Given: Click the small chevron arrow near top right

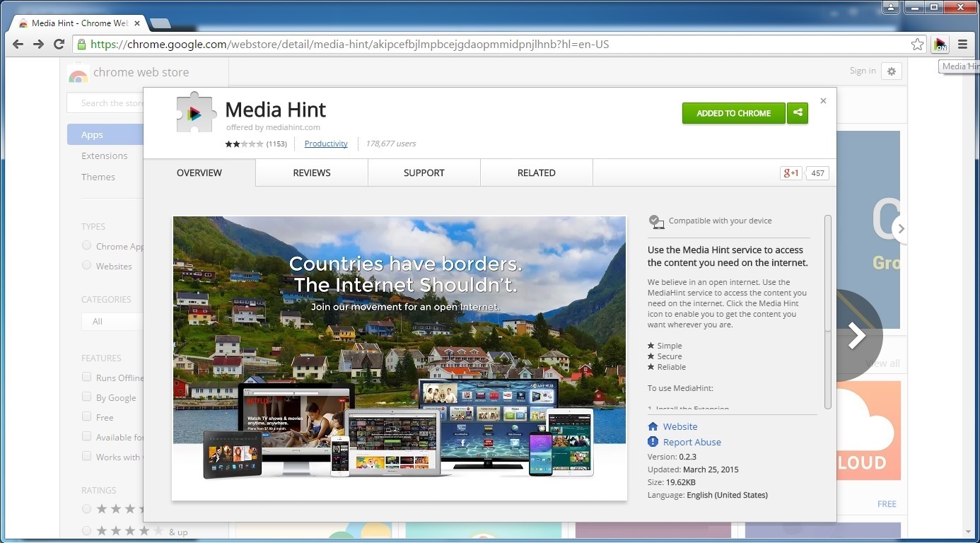Looking at the screenshot, I should point(900,228).
